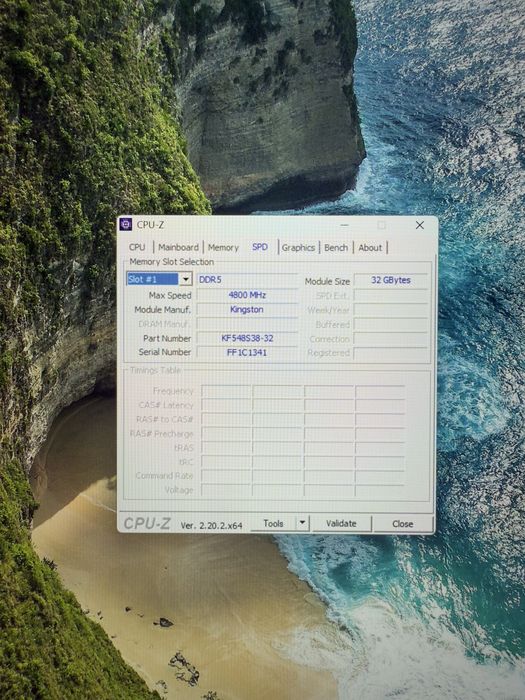Click the Max Speed 4800 MHz field
The width and height of the screenshot is (525, 700).
pos(247,295)
